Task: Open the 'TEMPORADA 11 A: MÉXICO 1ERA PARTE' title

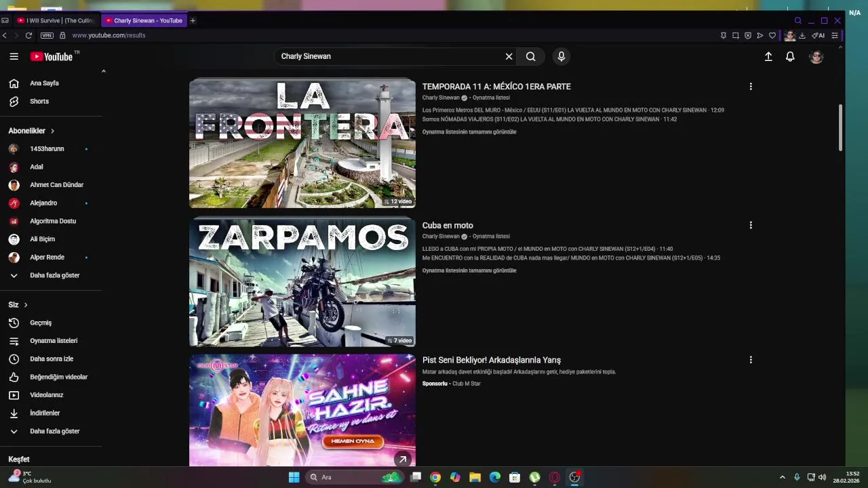Action: [x=496, y=87]
